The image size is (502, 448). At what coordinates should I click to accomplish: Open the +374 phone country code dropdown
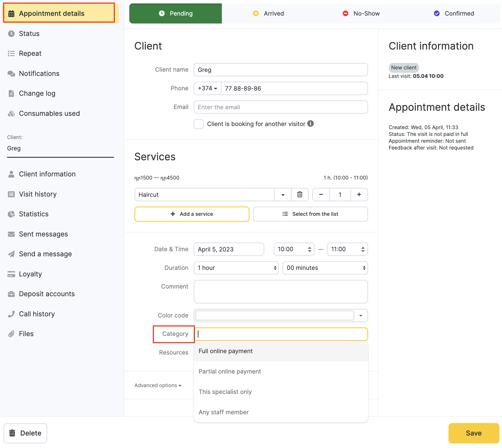click(207, 88)
